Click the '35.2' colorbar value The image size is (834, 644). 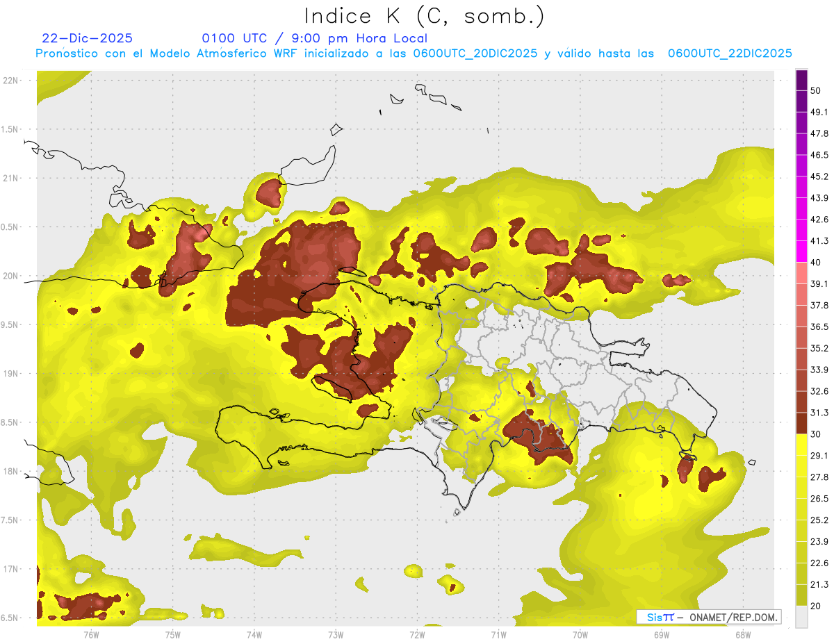click(x=819, y=349)
